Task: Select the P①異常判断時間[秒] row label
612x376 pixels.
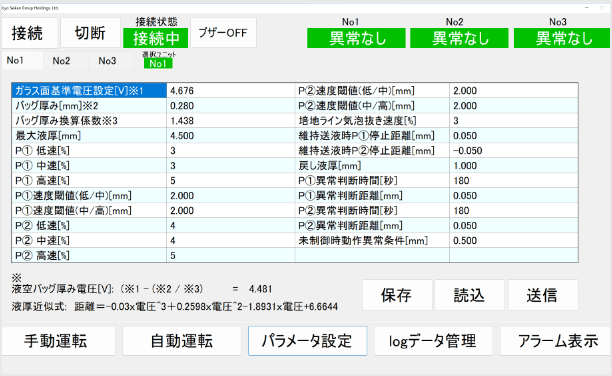Action: [372, 180]
